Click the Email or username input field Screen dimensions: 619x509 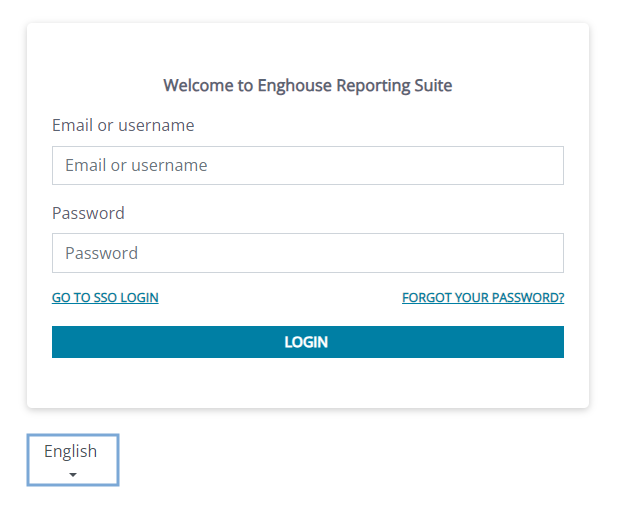point(307,166)
